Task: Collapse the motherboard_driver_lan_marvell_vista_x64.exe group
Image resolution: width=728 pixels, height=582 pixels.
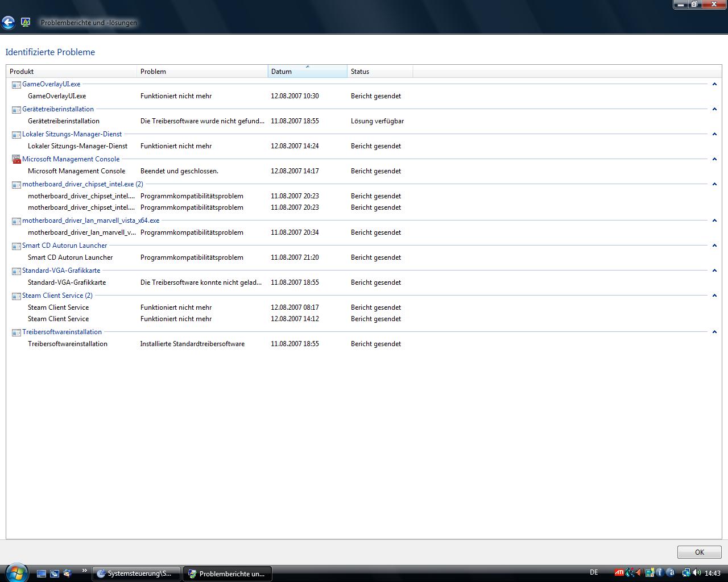Action: (714, 221)
